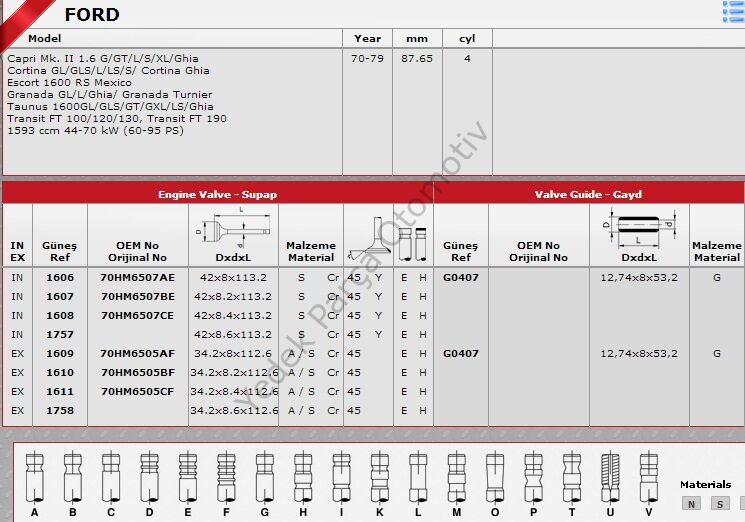Screen dimensions: 745x522
Task: Select Güneş Ref 1611
Action: tap(60, 391)
